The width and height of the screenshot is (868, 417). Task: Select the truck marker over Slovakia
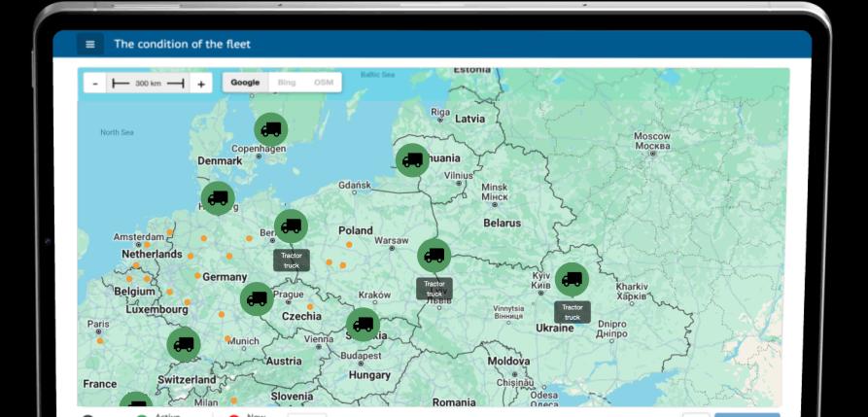tap(363, 325)
